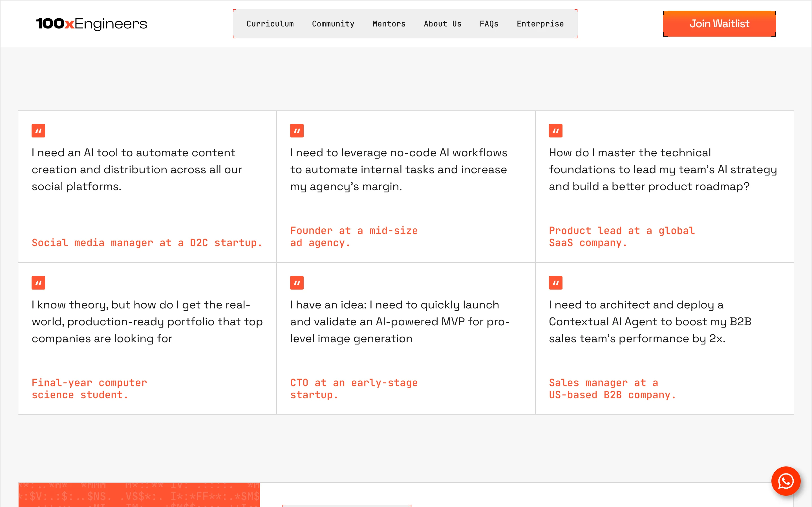Viewport: 812px width, 507px height.
Task: Click quote icon on social media manager card
Action: tap(38, 131)
